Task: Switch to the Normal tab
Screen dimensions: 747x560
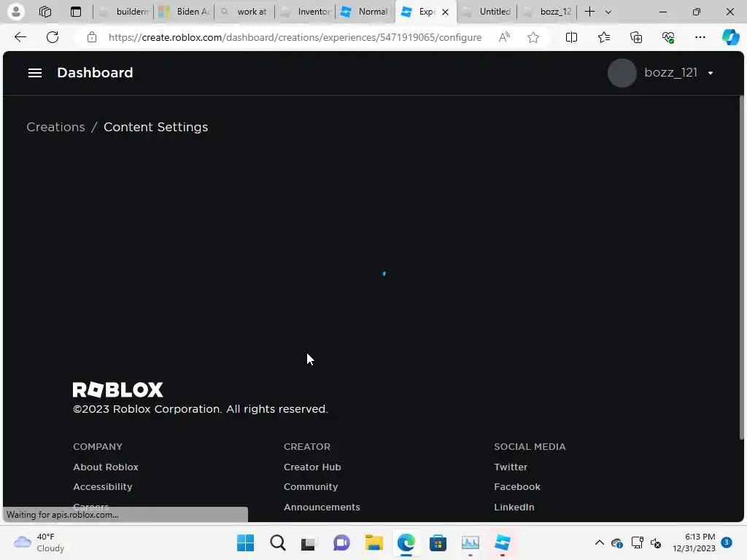Action: click(x=366, y=12)
